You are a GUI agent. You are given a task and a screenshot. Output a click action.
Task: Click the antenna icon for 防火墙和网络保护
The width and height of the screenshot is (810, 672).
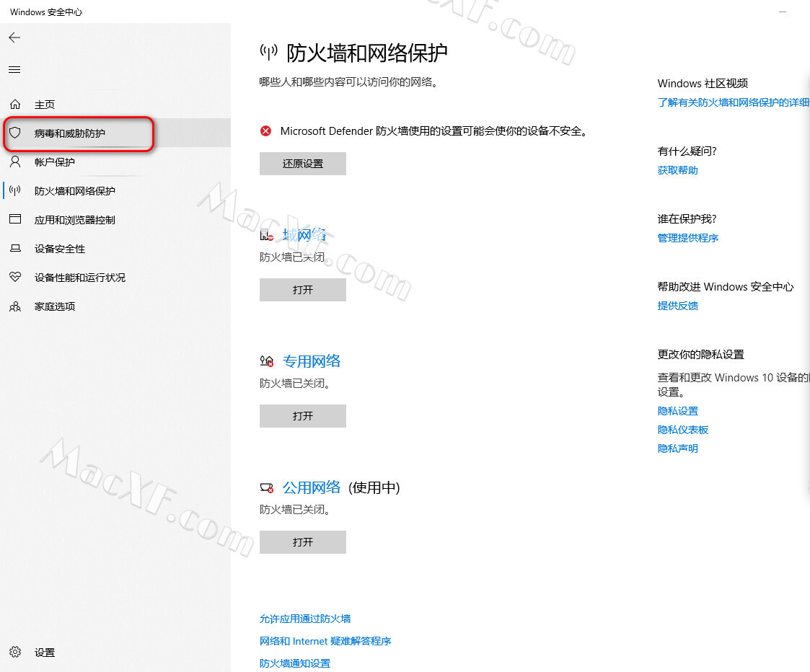(x=15, y=190)
